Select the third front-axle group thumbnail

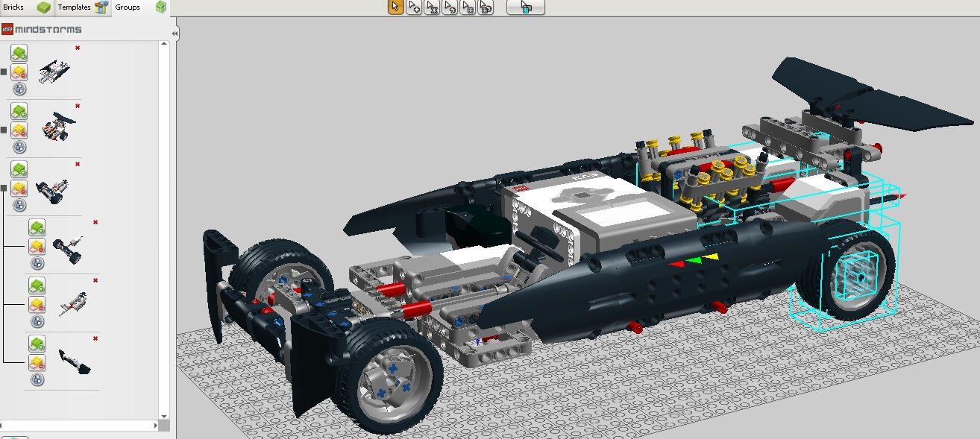[x=54, y=190]
